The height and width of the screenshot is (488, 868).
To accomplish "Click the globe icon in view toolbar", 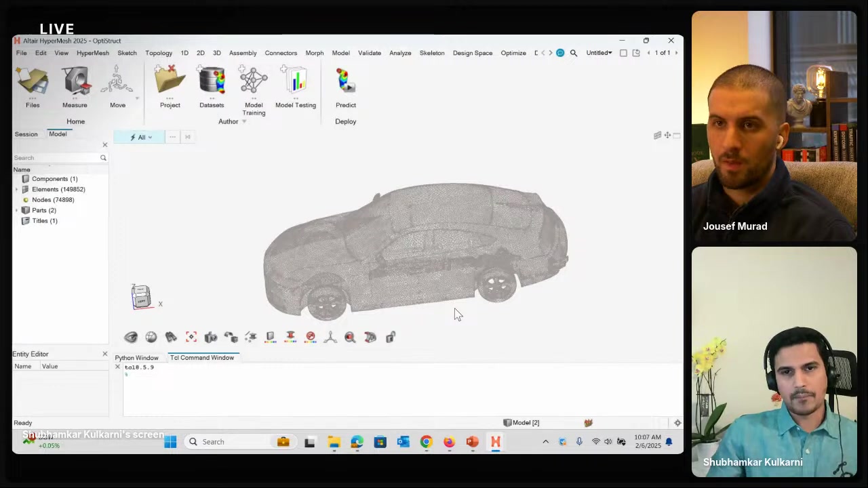I will [x=151, y=337].
